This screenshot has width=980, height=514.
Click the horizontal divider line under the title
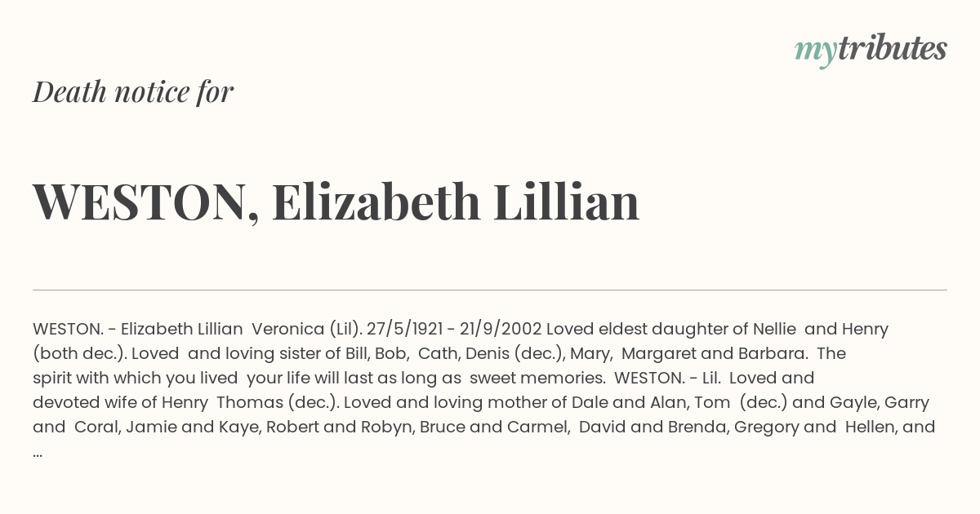click(x=490, y=290)
